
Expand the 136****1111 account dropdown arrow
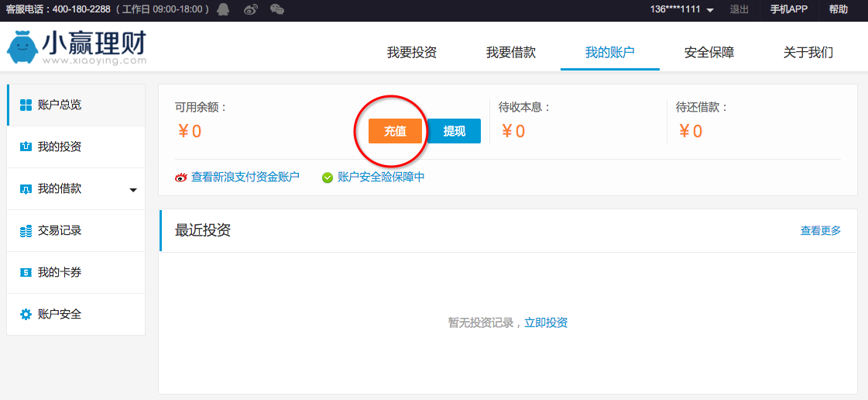point(710,11)
